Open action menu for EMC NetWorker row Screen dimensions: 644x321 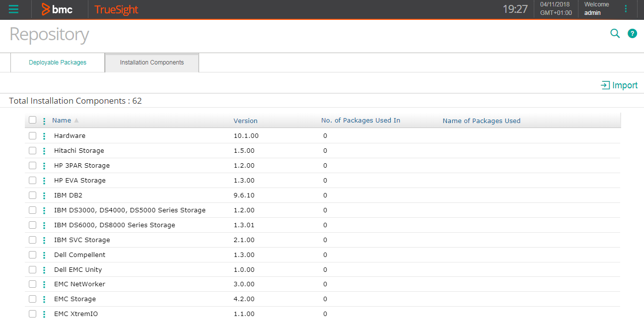point(44,284)
